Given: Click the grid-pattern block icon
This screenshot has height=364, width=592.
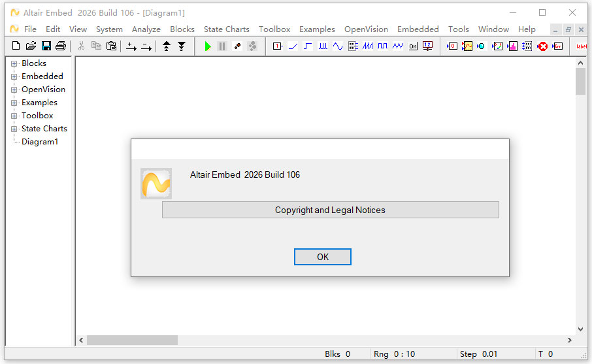Looking at the screenshot, I should (353, 46).
